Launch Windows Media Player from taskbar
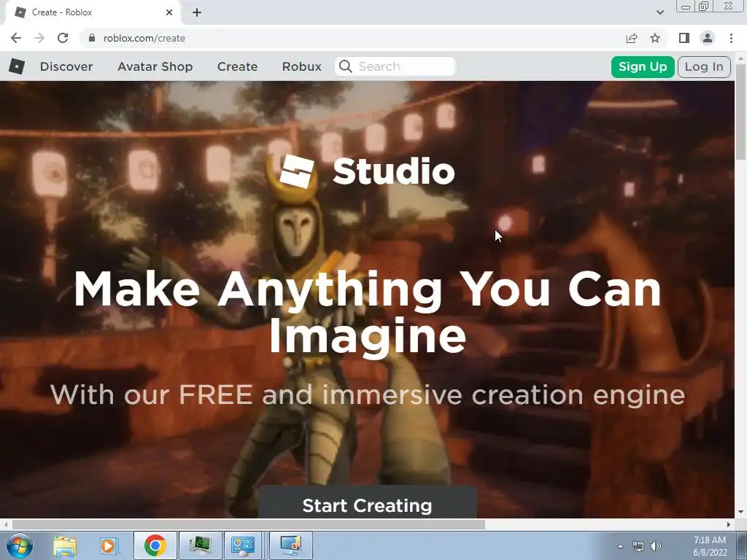 (109, 545)
